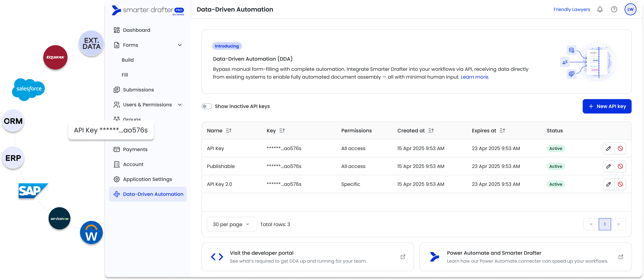Click the Friendly Lawyers account link
This screenshot has height=280, width=644.
[572, 10]
